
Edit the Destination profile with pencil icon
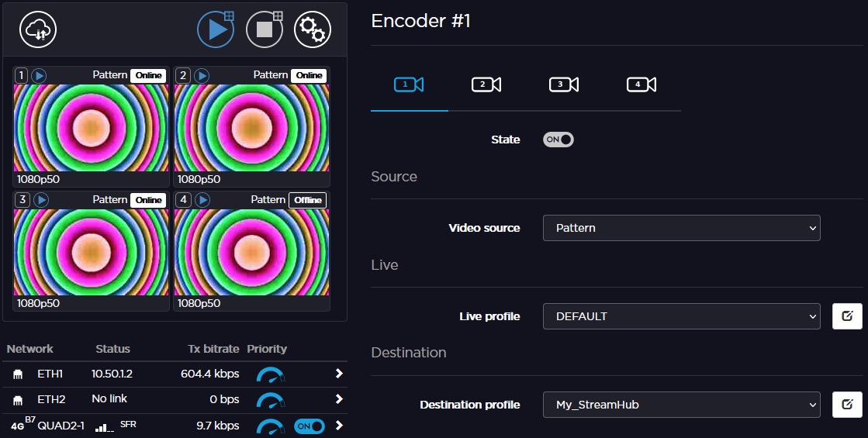(x=847, y=405)
